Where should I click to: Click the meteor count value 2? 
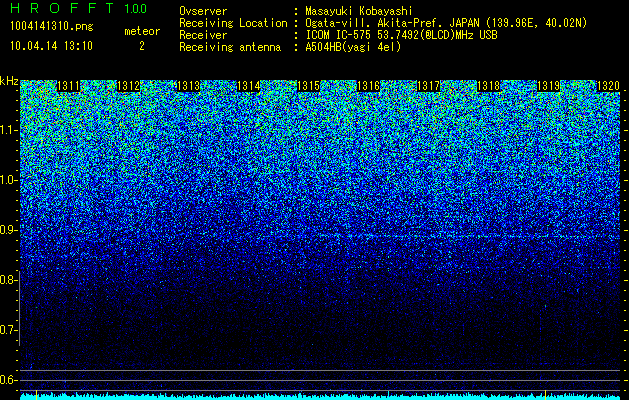pyautogui.click(x=142, y=46)
